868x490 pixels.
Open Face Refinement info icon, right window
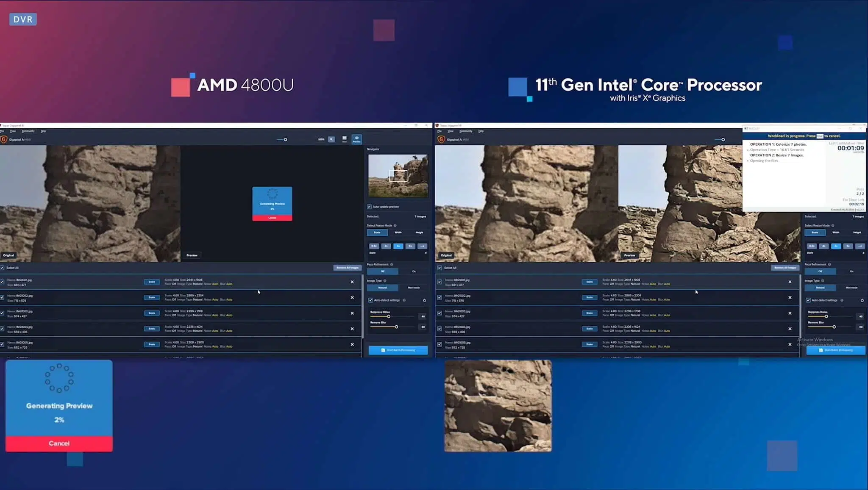pyautogui.click(x=829, y=264)
